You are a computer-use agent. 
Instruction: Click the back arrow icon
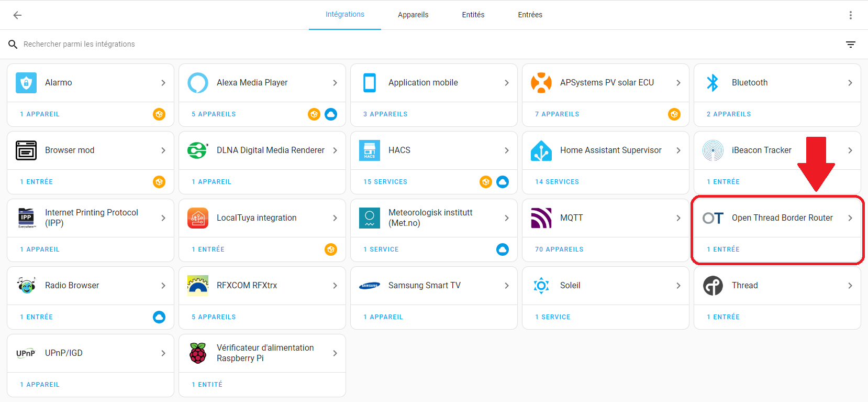point(17,15)
